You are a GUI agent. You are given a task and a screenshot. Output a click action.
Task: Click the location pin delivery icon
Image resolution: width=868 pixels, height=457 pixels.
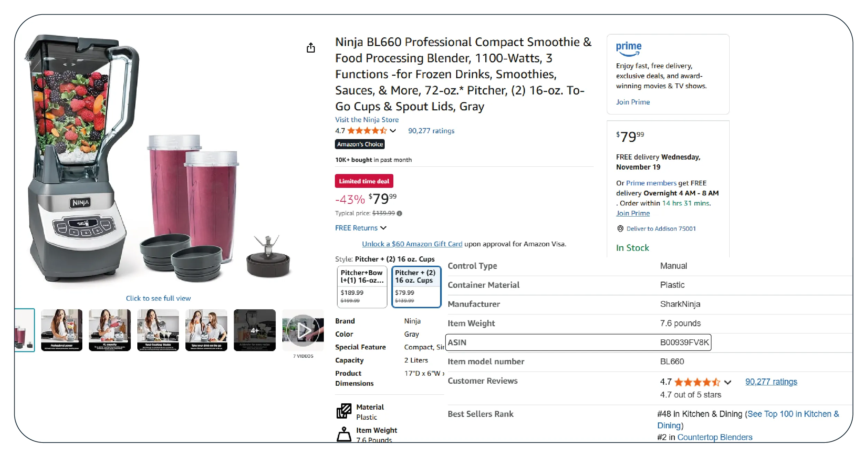point(620,229)
